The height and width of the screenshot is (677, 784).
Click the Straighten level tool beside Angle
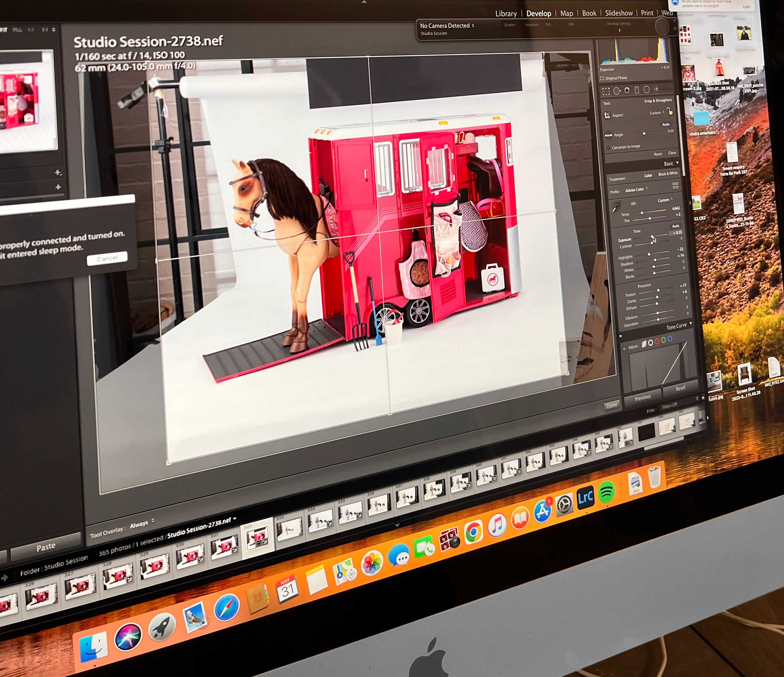(x=608, y=135)
